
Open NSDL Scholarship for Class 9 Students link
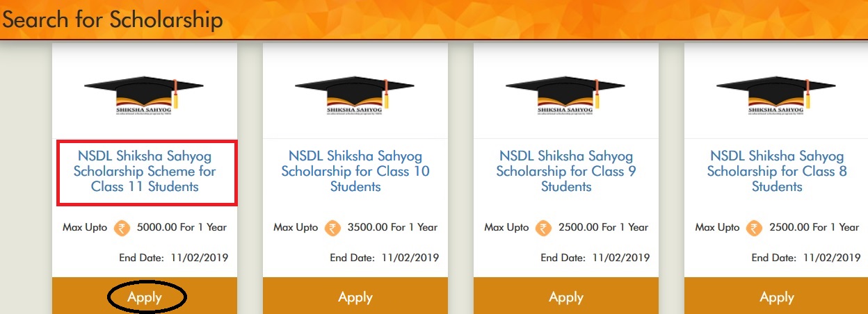(566, 171)
